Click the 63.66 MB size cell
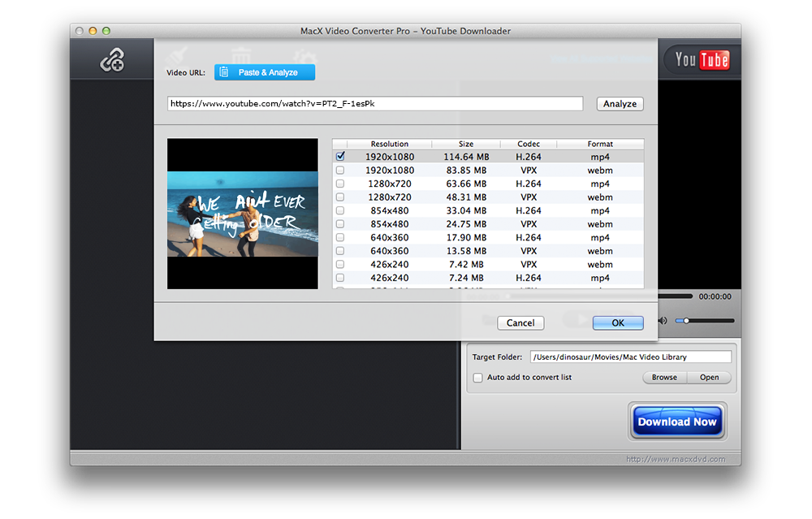The image size is (812, 519). pyautogui.click(x=466, y=184)
